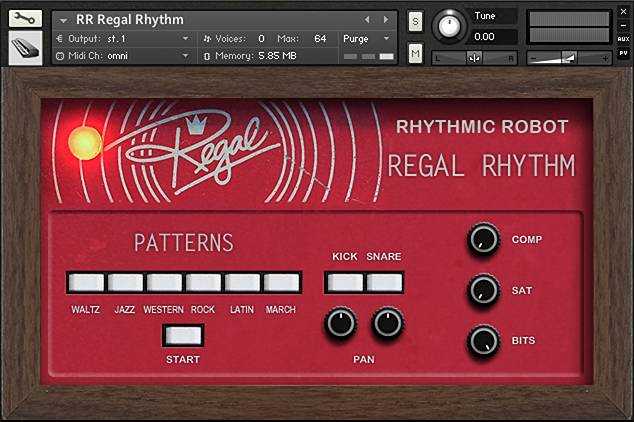
Task: Click the COMP knob
Action: pyautogui.click(x=483, y=239)
